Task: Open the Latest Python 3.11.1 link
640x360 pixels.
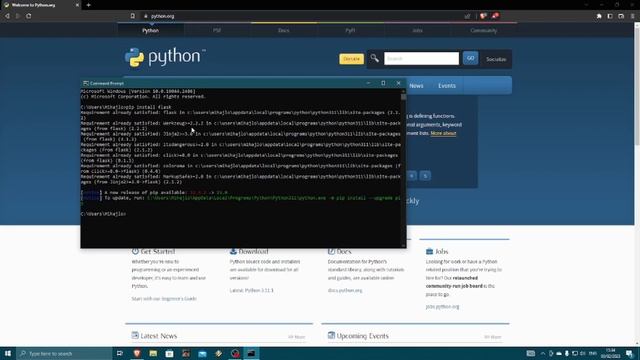Action: [251, 290]
